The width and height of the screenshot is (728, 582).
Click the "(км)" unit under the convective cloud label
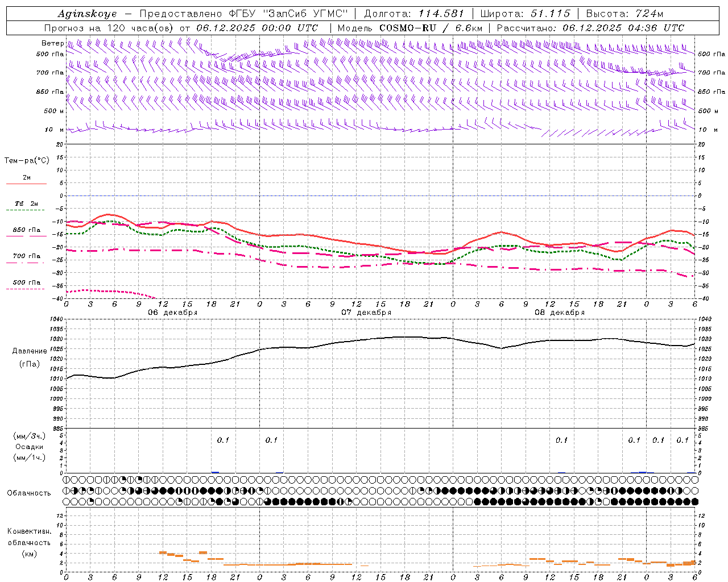(x=29, y=554)
